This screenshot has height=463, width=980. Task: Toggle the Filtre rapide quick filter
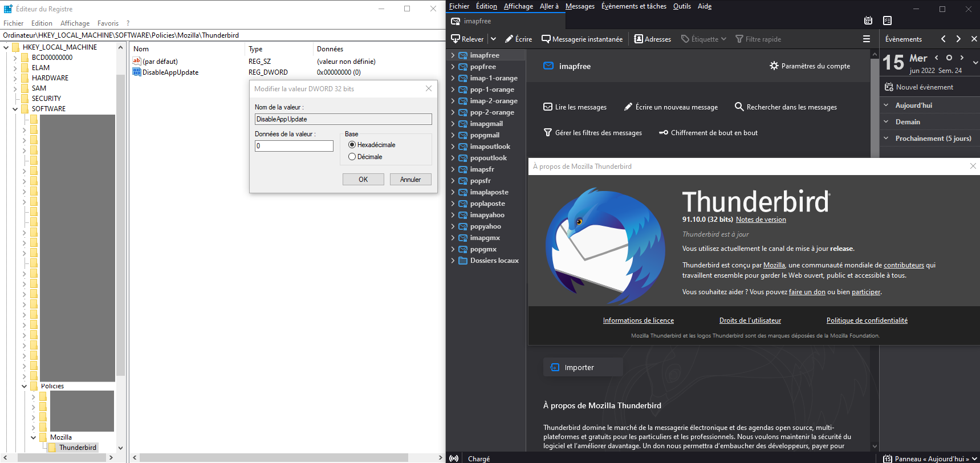pos(758,39)
